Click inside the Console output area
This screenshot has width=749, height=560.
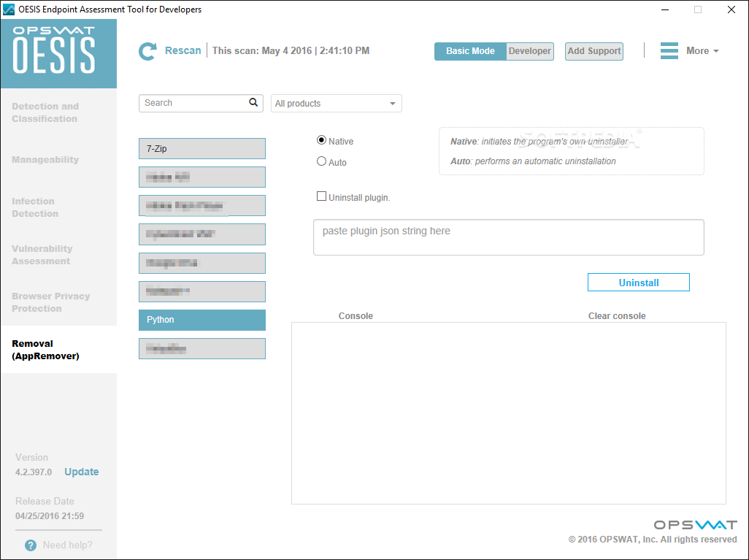pyautogui.click(x=509, y=413)
